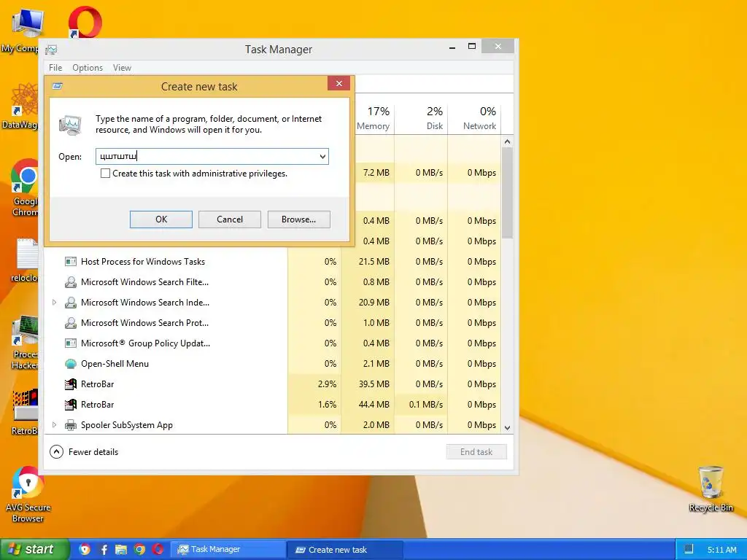The image size is (747, 560).
Task: Select Microsoft® Group Policy Updat... row
Action: pyautogui.click(x=274, y=343)
